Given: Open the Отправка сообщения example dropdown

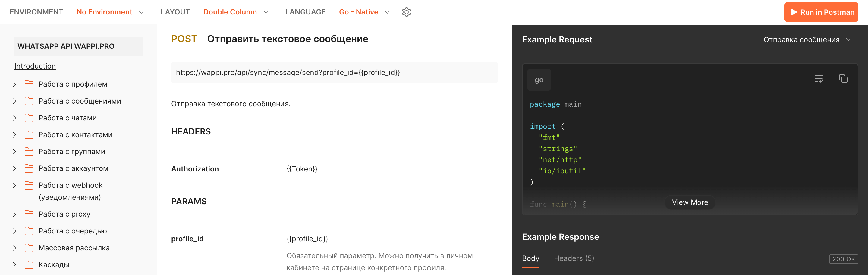Looking at the screenshot, I should (x=807, y=40).
